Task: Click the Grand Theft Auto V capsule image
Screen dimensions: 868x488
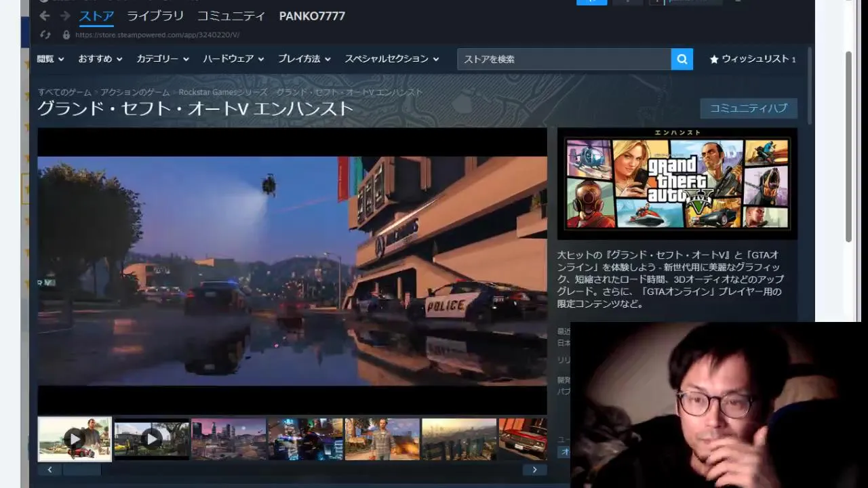Action: tap(677, 183)
